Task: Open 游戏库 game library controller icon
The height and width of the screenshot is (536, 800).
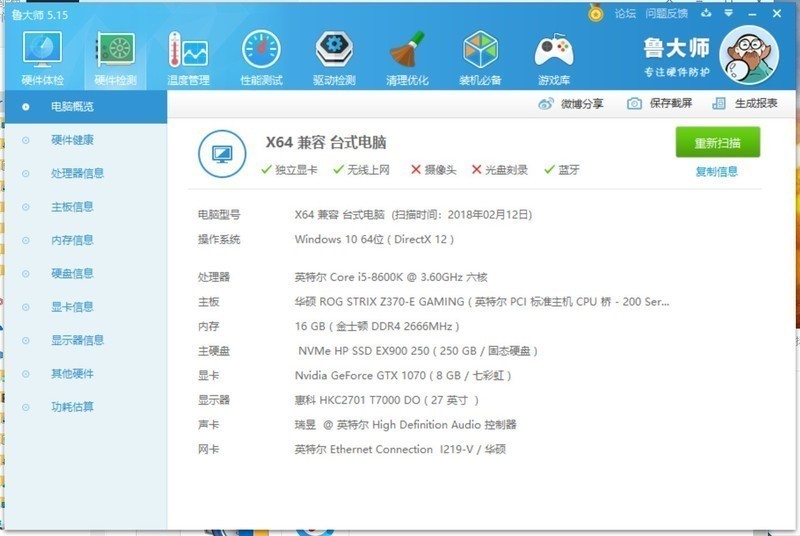Action: point(554,57)
